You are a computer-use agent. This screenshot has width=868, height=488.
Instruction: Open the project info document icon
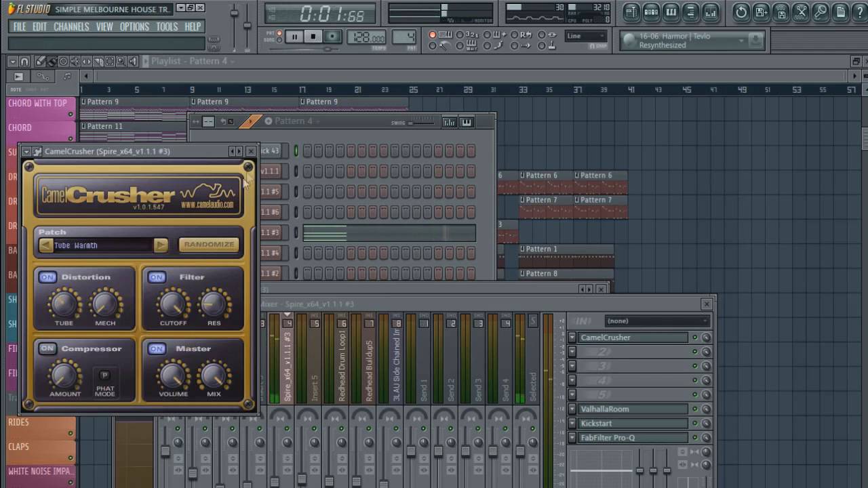coord(840,12)
